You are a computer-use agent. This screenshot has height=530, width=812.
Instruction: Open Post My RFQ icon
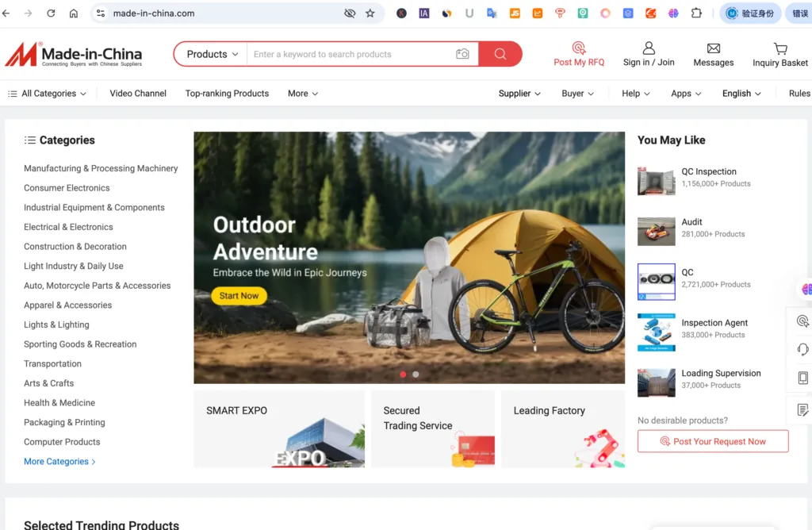pyautogui.click(x=579, y=48)
